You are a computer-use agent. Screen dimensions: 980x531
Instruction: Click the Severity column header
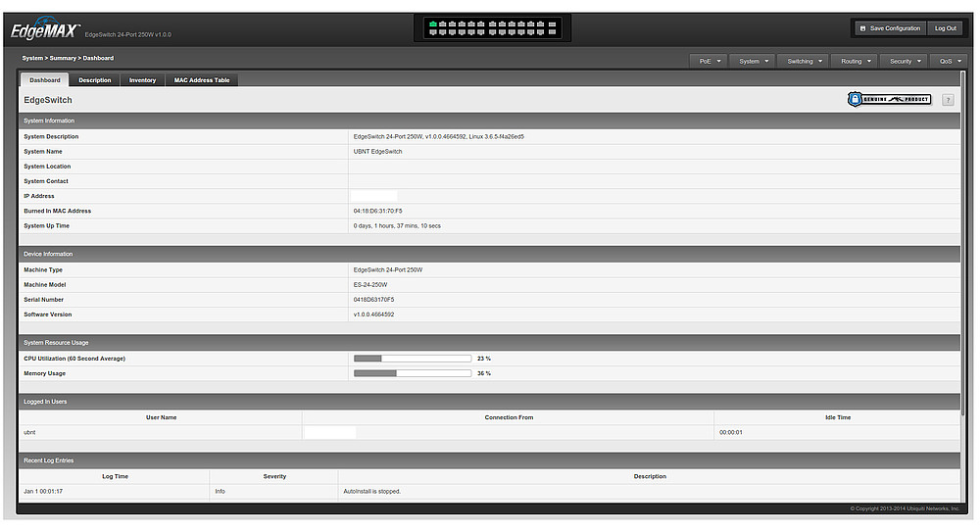click(x=274, y=477)
